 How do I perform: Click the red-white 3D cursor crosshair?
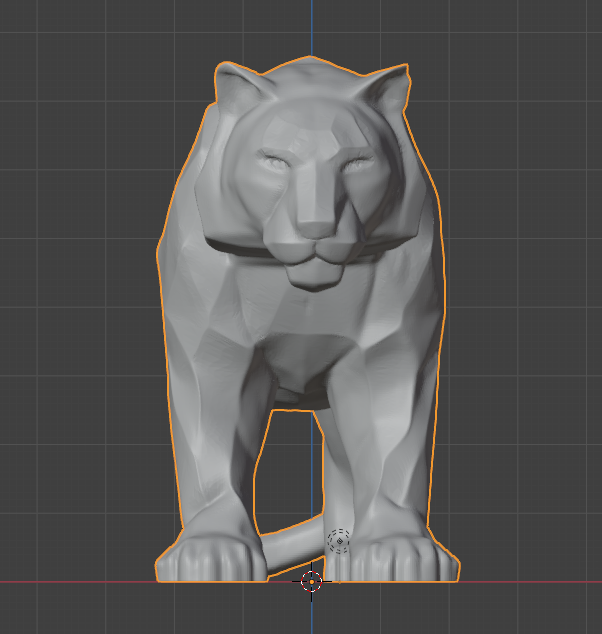(x=312, y=582)
